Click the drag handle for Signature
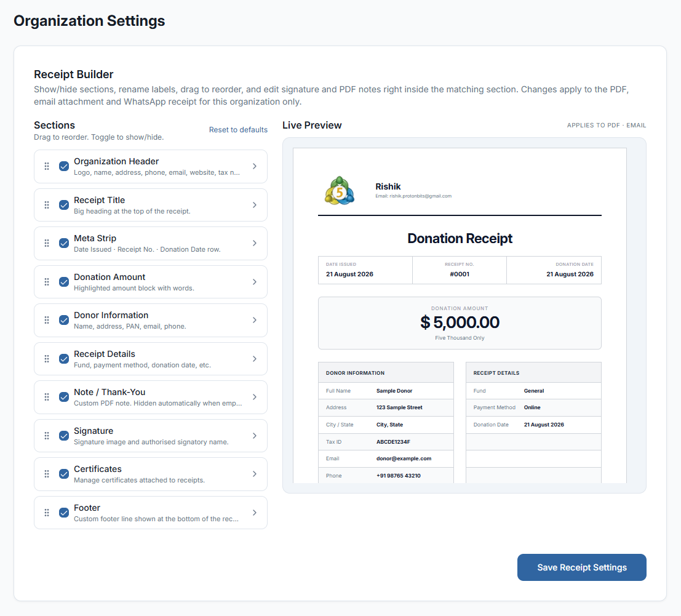 (47, 436)
